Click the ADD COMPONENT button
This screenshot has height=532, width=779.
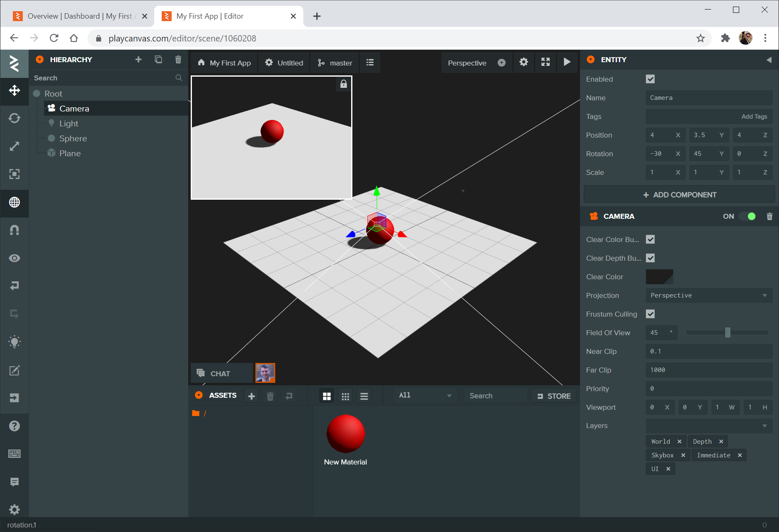[x=679, y=194]
